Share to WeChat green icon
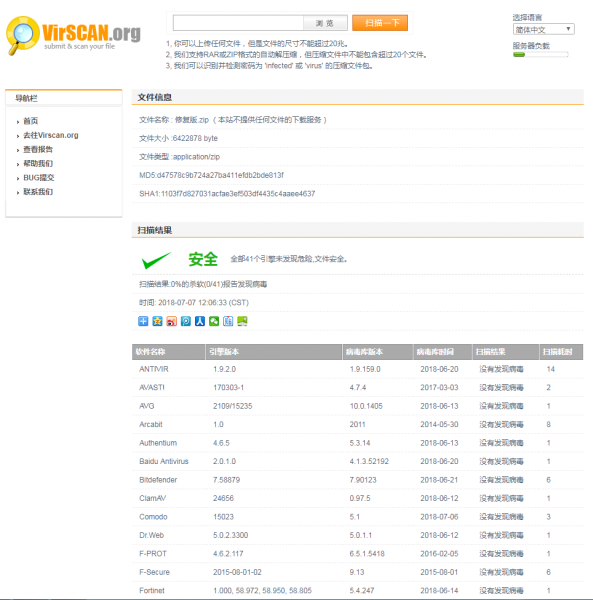Viewport: 593px width, 600px height. pyautogui.click(x=214, y=321)
